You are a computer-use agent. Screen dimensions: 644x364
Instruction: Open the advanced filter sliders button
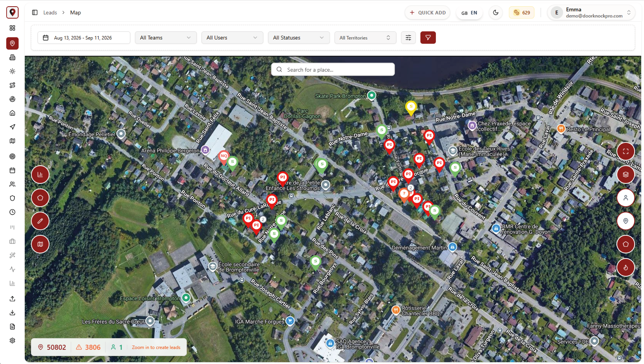pos(408,37)
